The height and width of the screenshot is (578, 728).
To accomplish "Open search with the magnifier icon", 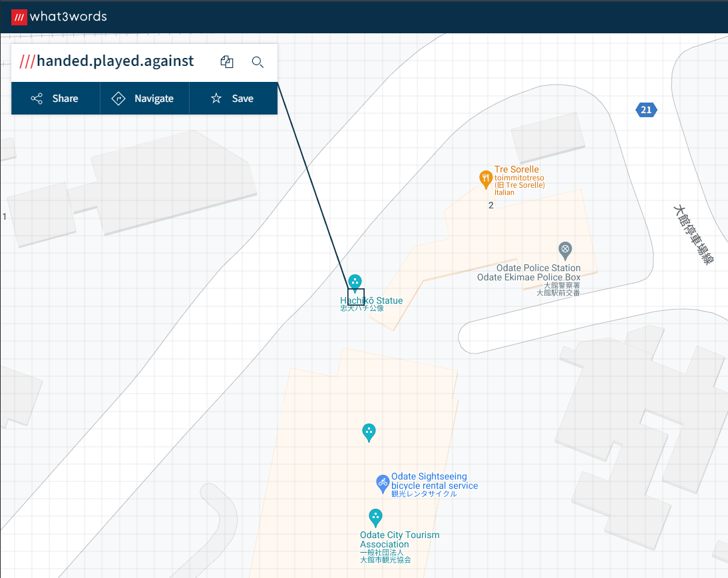I will (x=258, y=62).
